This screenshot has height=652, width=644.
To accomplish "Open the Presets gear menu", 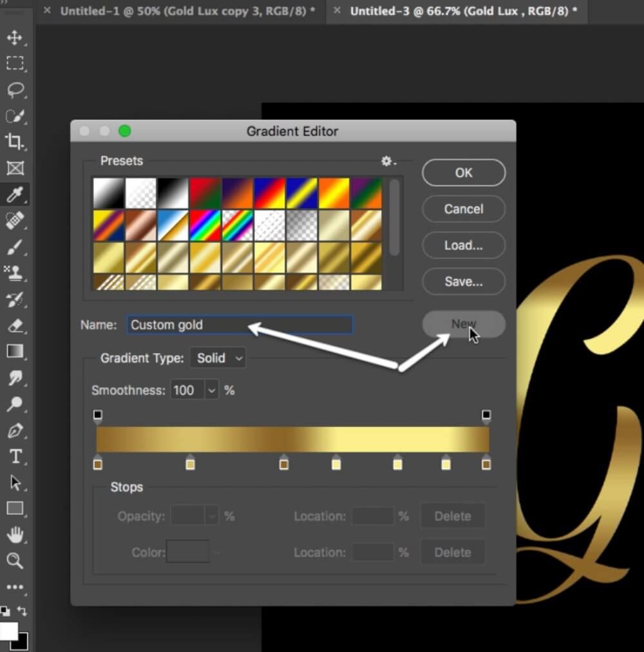I will coord(388,161).
